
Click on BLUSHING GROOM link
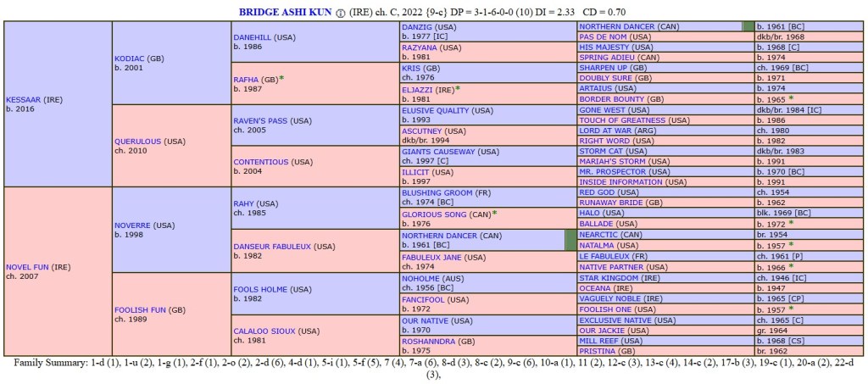click(437, 192)
